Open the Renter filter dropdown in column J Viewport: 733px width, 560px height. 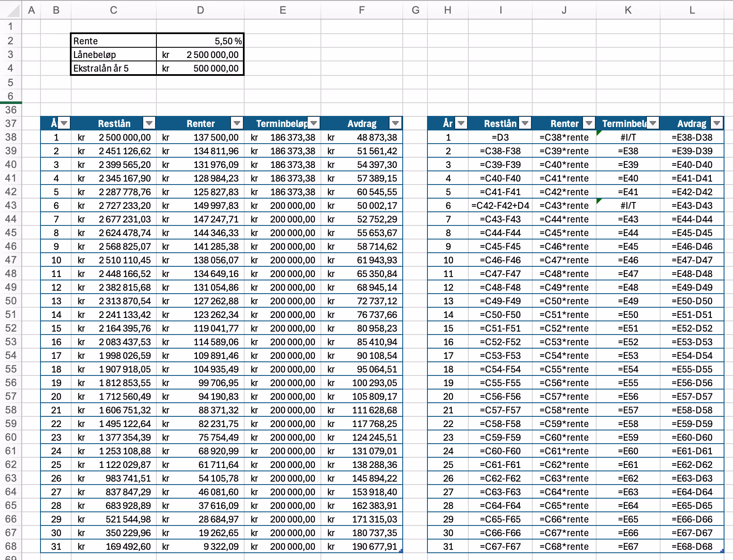pyautogui.click(x=589, y=124)
